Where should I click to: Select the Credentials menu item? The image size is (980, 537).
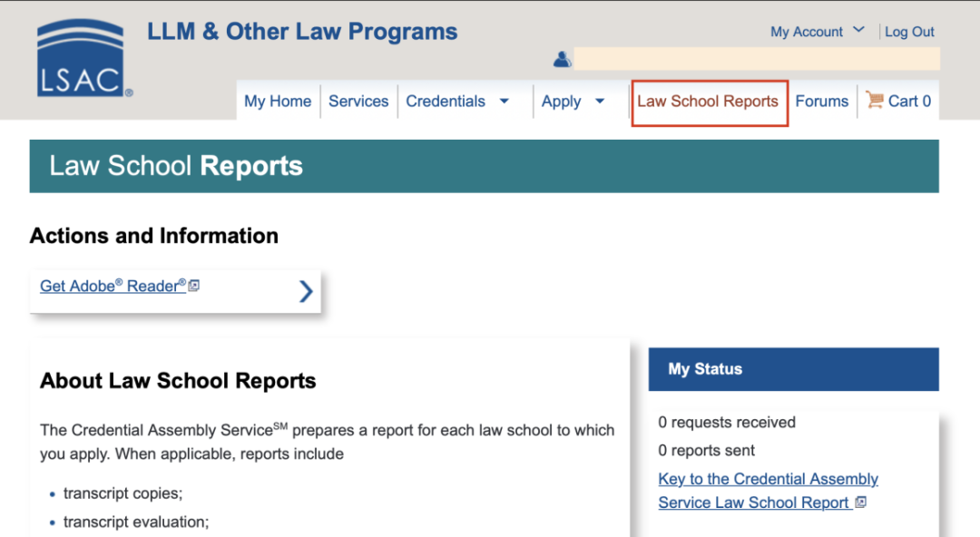[x=446, y=102]
